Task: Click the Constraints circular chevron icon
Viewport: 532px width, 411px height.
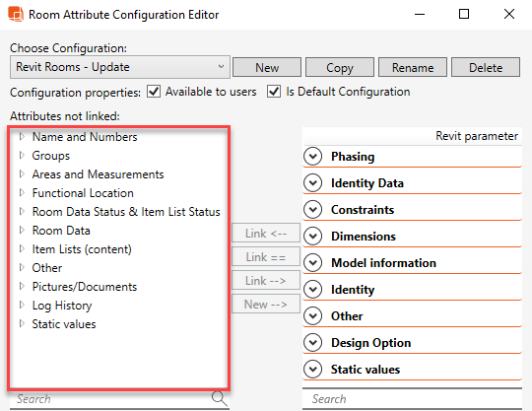Action: click(x=313, y=209)
